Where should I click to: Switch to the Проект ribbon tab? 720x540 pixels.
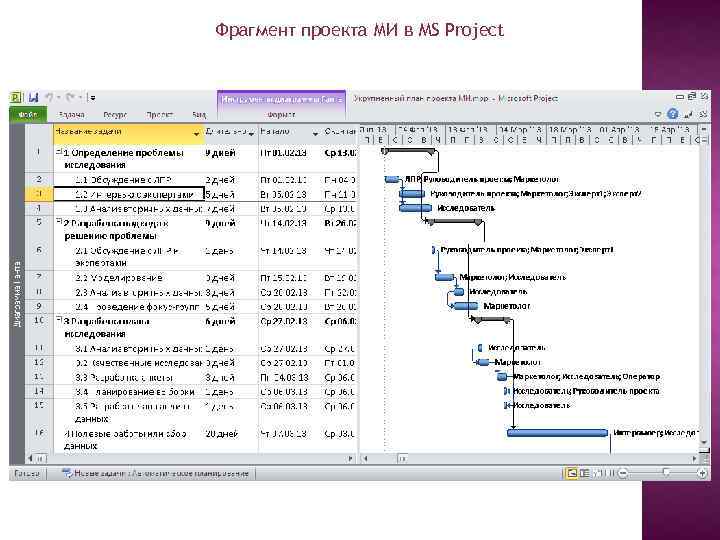pyautogui.click(x=159, y=115)
